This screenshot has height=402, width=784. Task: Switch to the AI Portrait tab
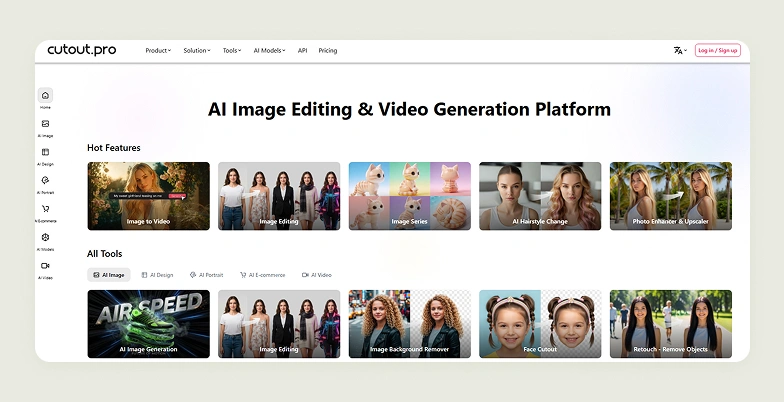click(206, 275)
